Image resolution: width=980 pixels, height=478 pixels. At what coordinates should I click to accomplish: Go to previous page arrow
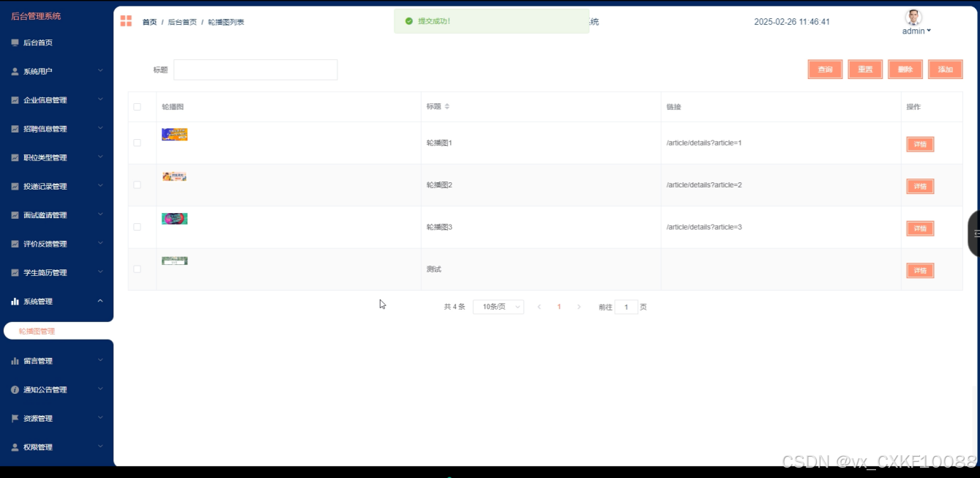point(539,307)
